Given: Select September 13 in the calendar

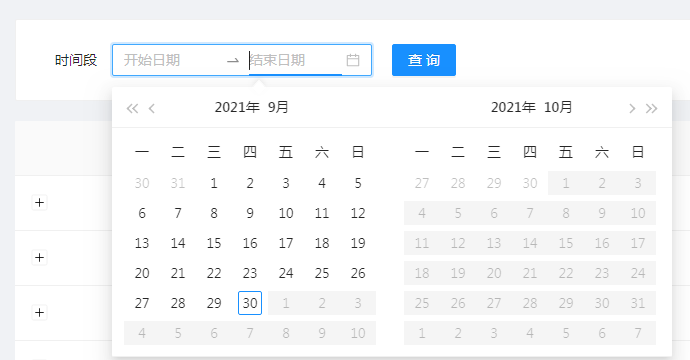Looking at the screenshot, I should coord(142,243).
